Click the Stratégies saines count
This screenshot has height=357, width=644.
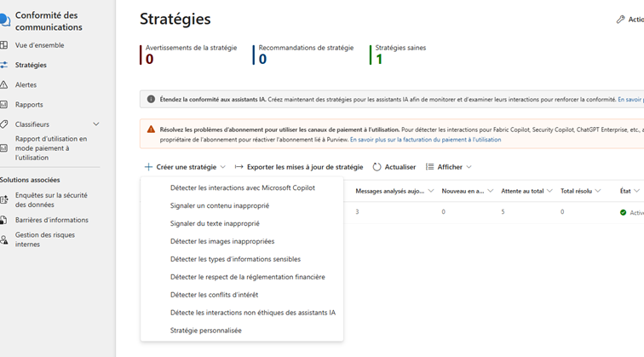click(380, 59)
